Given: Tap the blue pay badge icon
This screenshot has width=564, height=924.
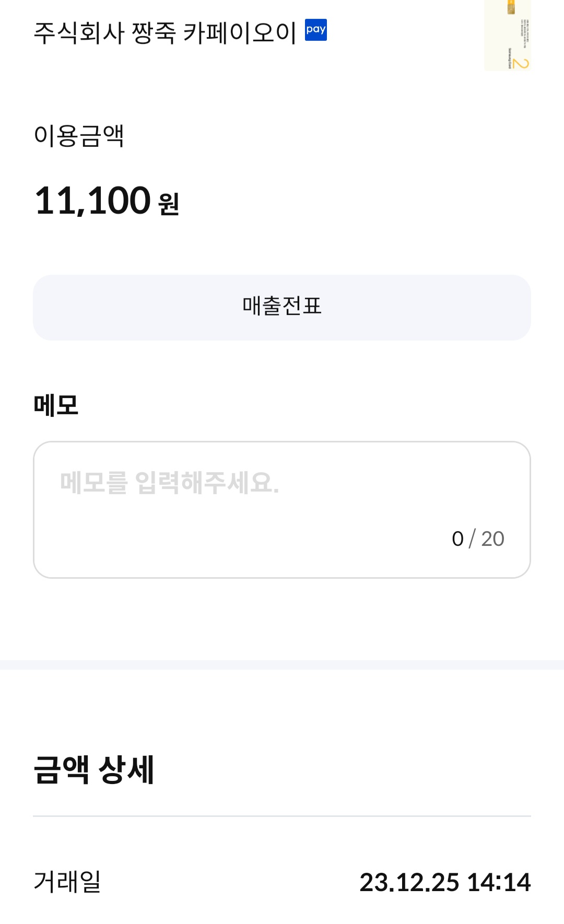Looking at the screenshot, I should [x=315, y=30].
